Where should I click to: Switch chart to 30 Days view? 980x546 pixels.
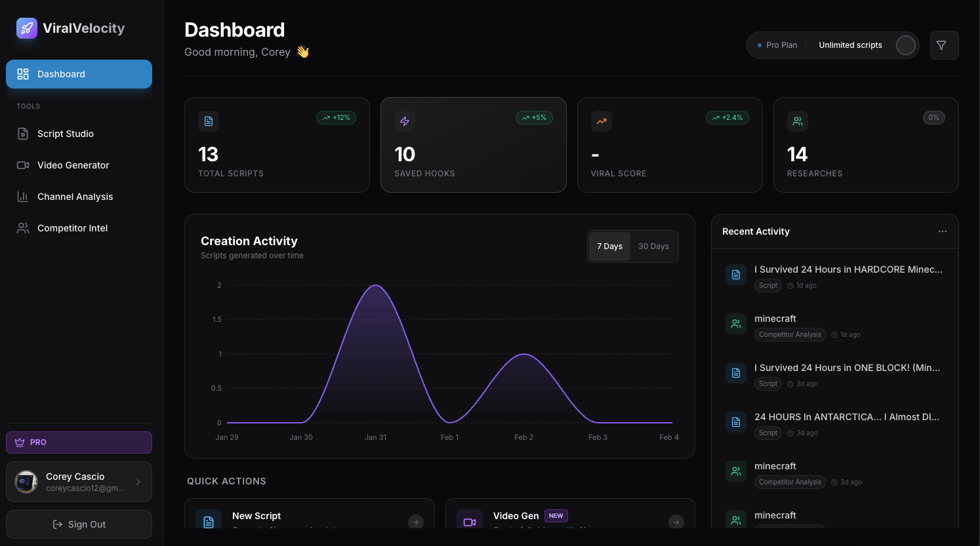pos(653,246)
